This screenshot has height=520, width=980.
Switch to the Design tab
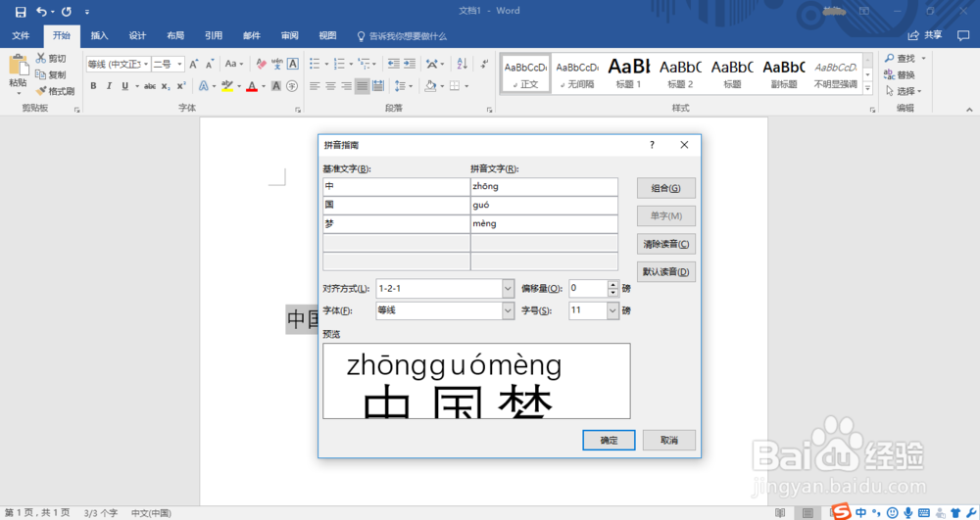(137, 35)
